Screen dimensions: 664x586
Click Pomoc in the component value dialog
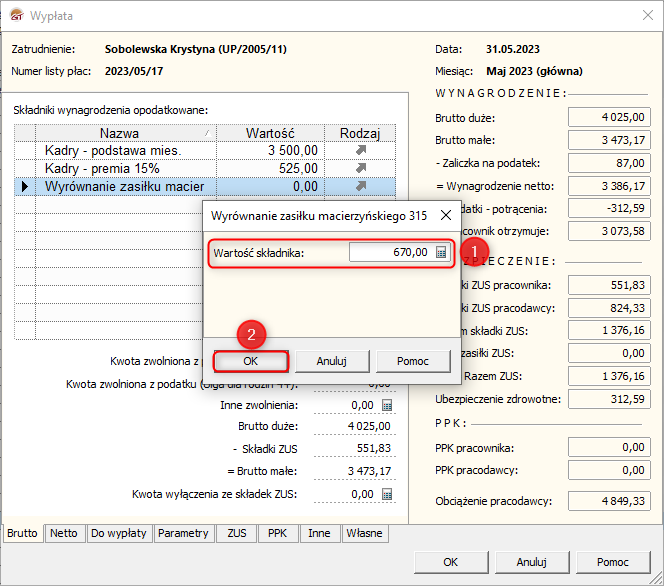coord(413,361)
